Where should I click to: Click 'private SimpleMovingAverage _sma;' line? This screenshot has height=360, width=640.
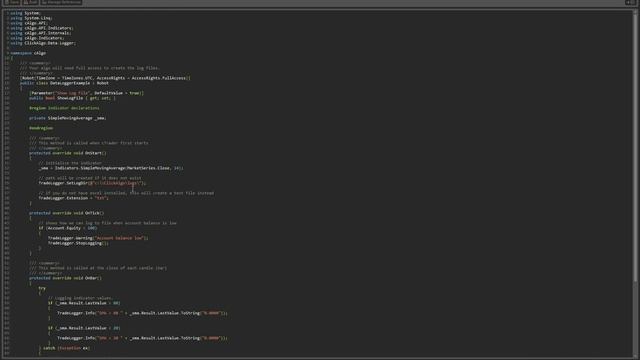(x=68, y=118)
